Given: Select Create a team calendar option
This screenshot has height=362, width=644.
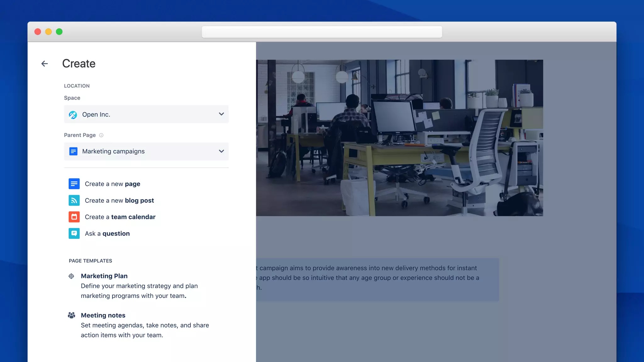Looking at the screenshot, I should (120, 217).
